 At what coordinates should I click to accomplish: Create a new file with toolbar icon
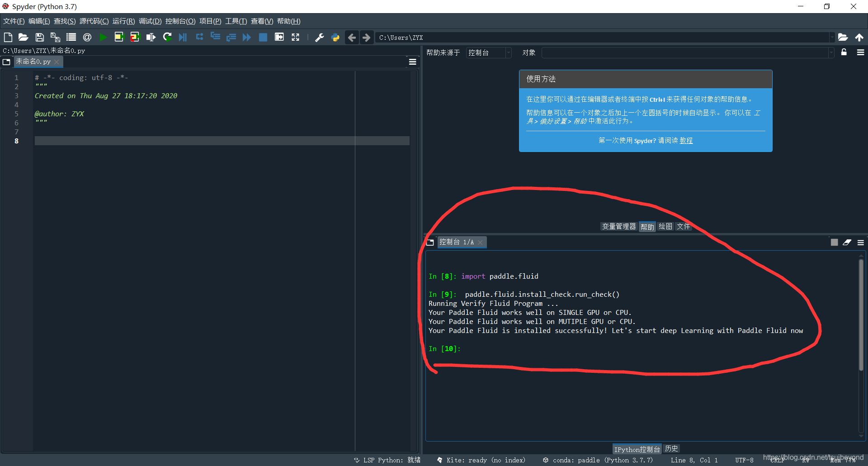click(x=8, y=38)
